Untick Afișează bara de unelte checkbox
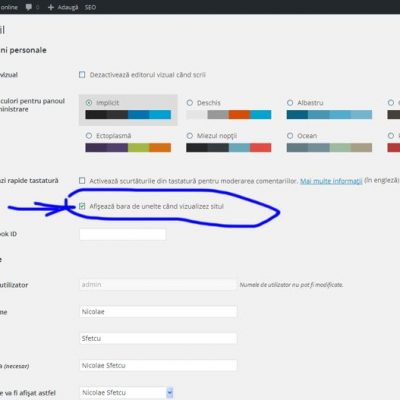The width and height of the screenshot is (400, 400). (82, 206)
